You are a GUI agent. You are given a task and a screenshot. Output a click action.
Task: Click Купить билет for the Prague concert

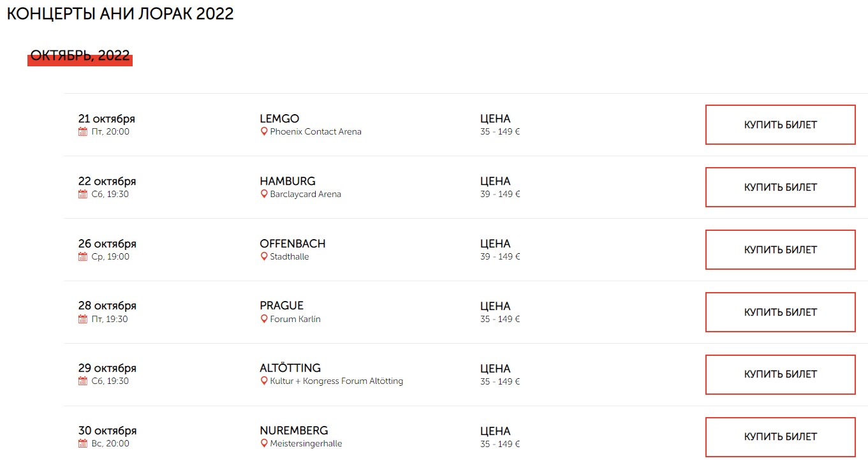[780, 312]
